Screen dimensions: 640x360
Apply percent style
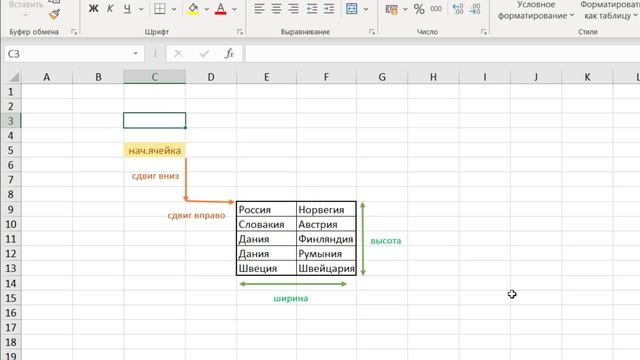pyautogui.click(x=419, y=9)
